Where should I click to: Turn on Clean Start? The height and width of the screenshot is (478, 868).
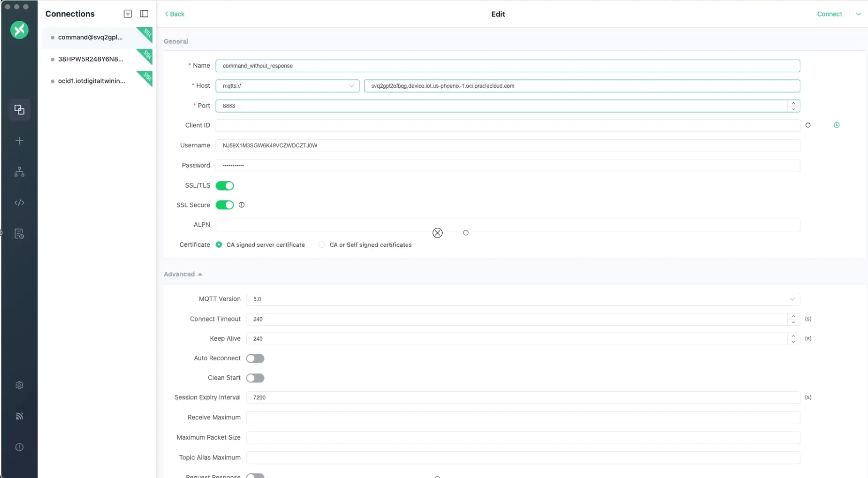(255, 378)
